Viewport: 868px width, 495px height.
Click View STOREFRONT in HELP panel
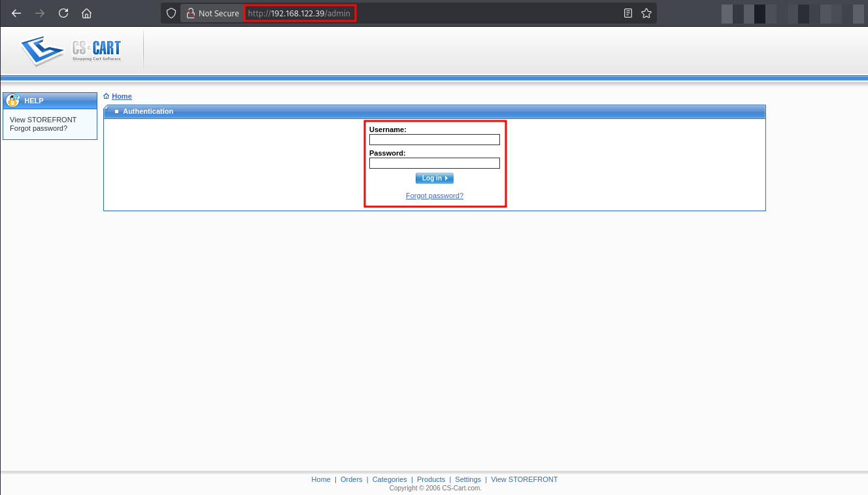[43, 120]
